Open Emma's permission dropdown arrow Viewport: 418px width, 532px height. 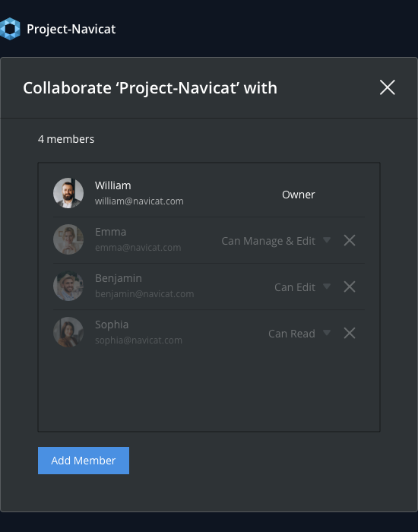(327, 240)
